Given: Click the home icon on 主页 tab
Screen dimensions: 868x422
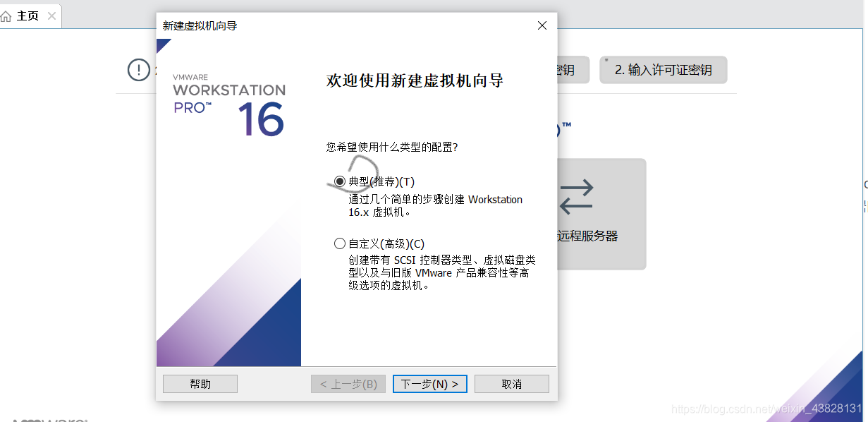Looking at the screenshot, I should click(6, 16).
